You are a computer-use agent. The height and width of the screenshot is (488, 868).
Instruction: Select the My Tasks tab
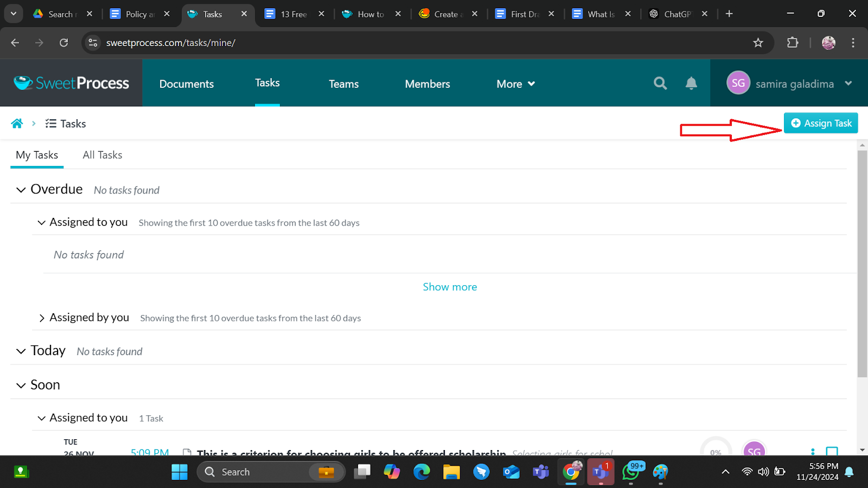point(37,155)
